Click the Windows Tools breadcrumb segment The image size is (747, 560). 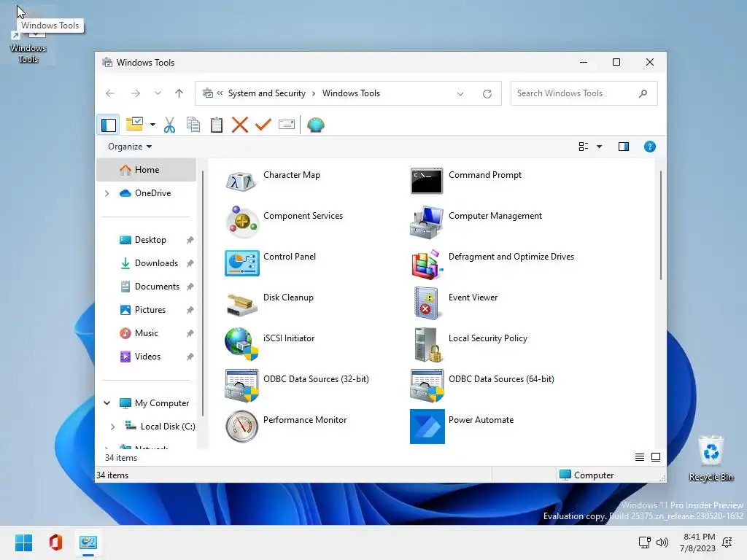(x=351, y=93)
